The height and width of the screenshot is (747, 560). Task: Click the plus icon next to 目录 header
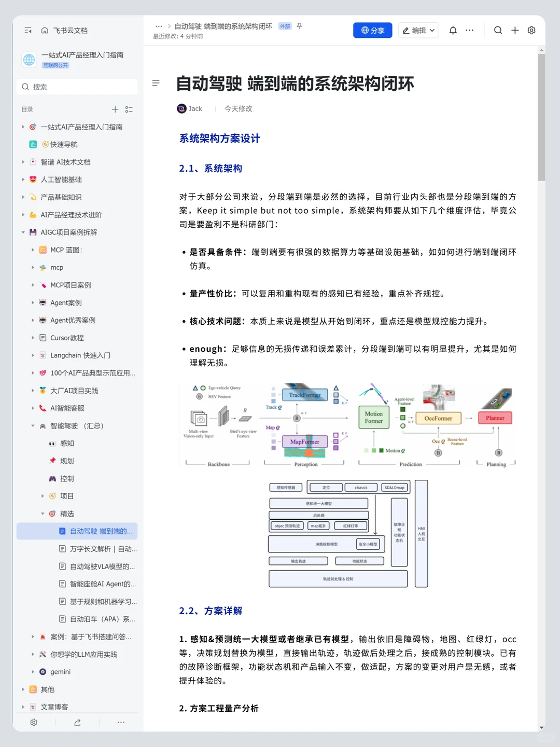[x=115, y=109]
